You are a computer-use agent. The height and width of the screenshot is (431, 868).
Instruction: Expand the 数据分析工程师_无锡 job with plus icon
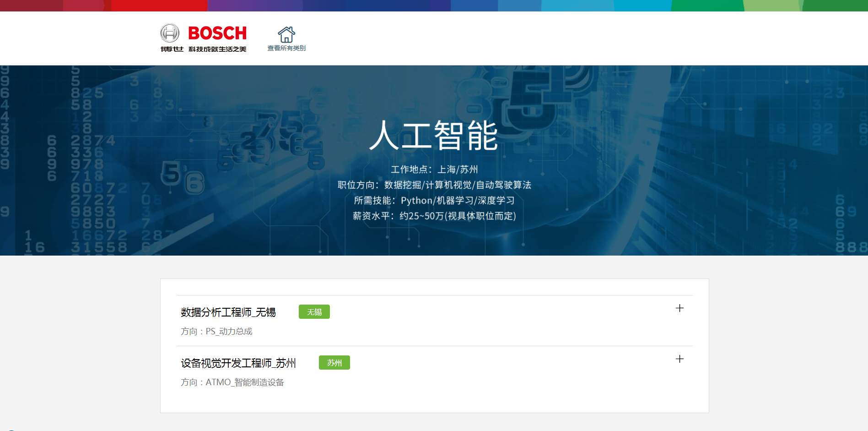679,308
